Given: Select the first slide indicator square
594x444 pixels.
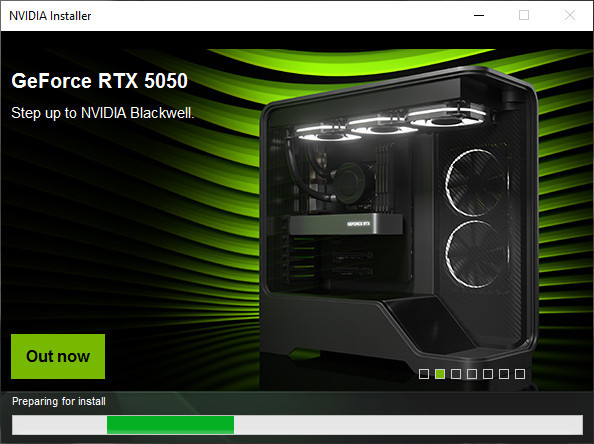Looking at the screenshot, I should 424,374.
